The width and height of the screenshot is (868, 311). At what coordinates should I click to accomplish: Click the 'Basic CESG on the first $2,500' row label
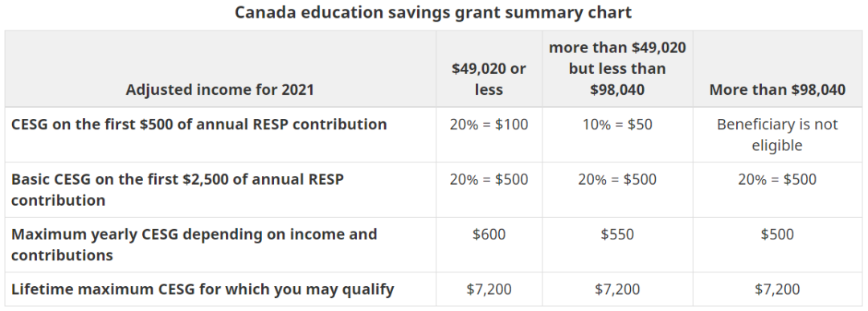177,190
